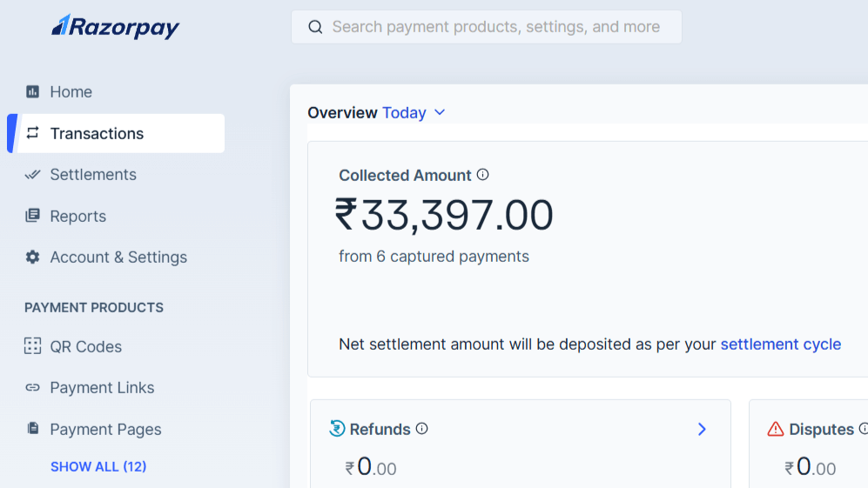Click the Overview heading
The height and width of the screenshot is (488, 868).
[342, 113]
